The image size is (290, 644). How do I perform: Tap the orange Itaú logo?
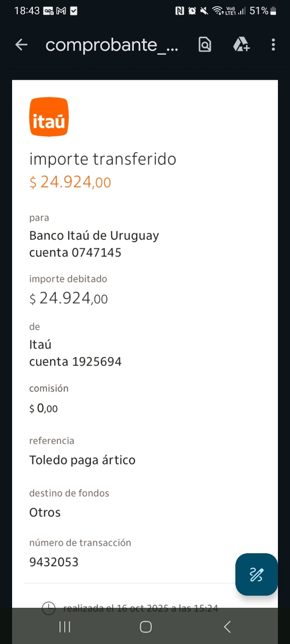point(49,116)
